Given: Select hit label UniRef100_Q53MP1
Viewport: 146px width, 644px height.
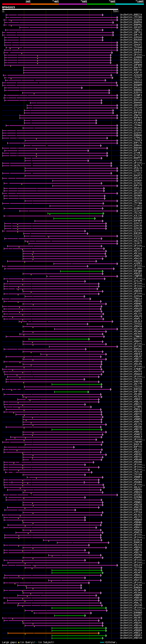Looking at the screenshot, I should [x=131, y=120].
